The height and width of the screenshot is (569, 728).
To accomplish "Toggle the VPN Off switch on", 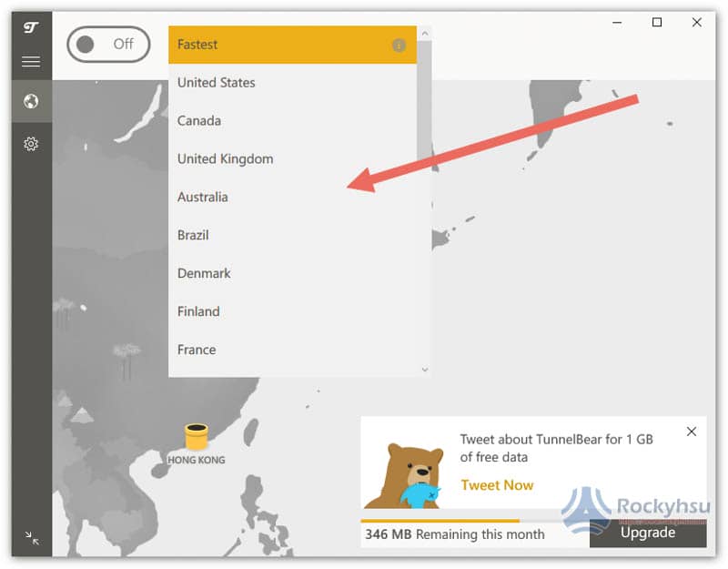I will click(x=108, y=44).
